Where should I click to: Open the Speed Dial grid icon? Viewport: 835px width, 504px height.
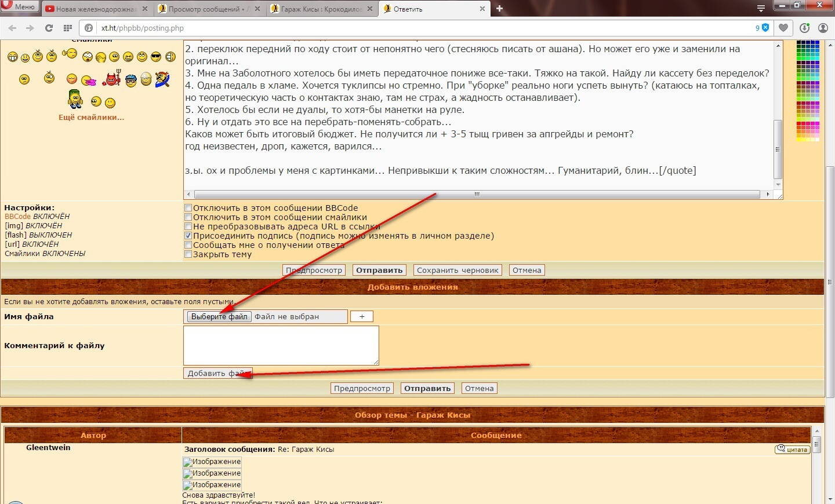68,28
